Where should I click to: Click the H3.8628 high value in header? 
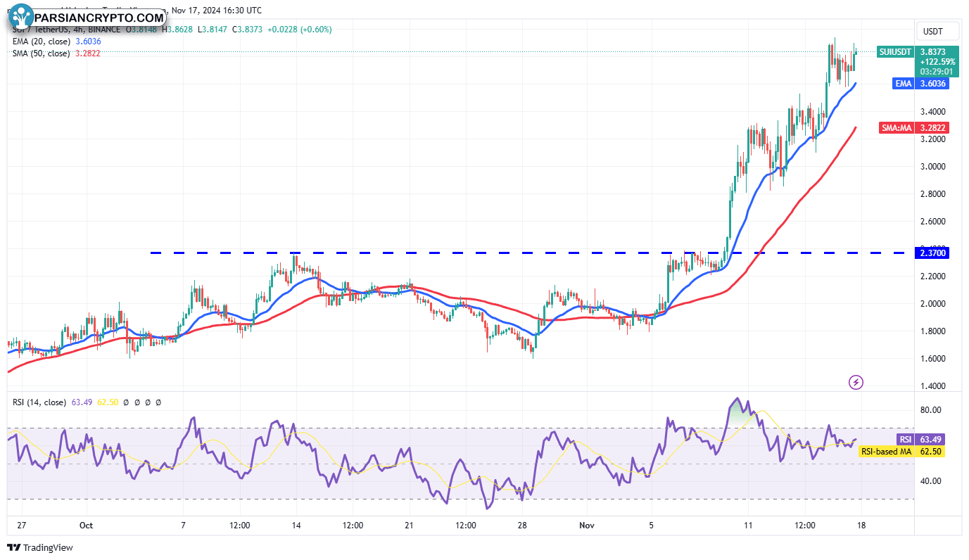pos(178,30)
